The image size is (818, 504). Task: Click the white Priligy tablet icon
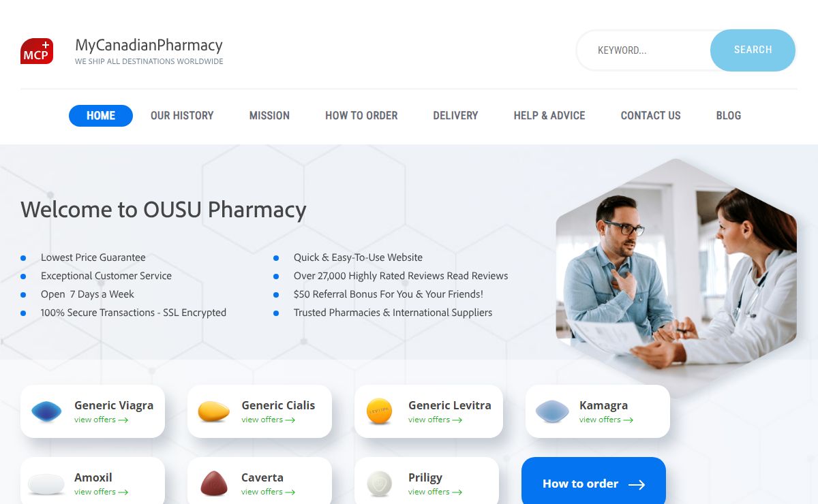pyautogui.click(x=380, y=484)
